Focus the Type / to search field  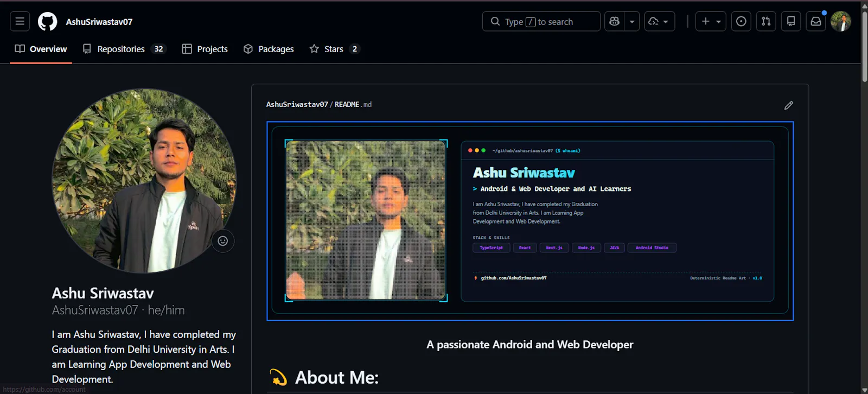[x=541, y=22]
